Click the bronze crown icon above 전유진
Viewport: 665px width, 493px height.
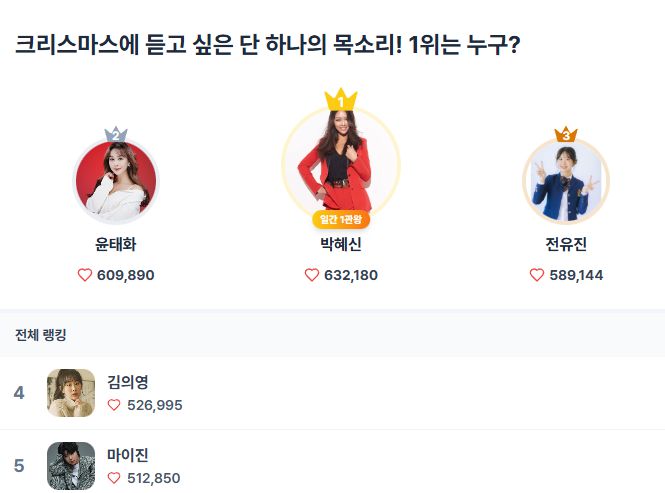566,133
